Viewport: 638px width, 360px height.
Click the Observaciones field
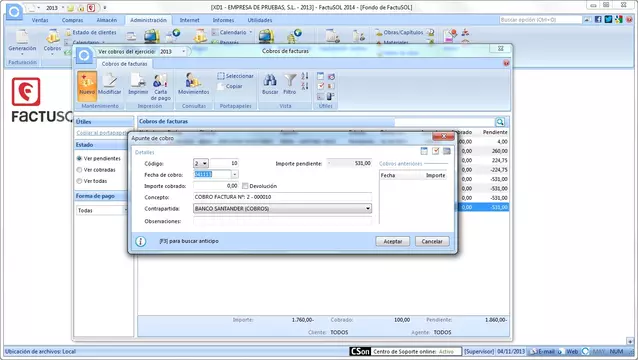[282, 221]
